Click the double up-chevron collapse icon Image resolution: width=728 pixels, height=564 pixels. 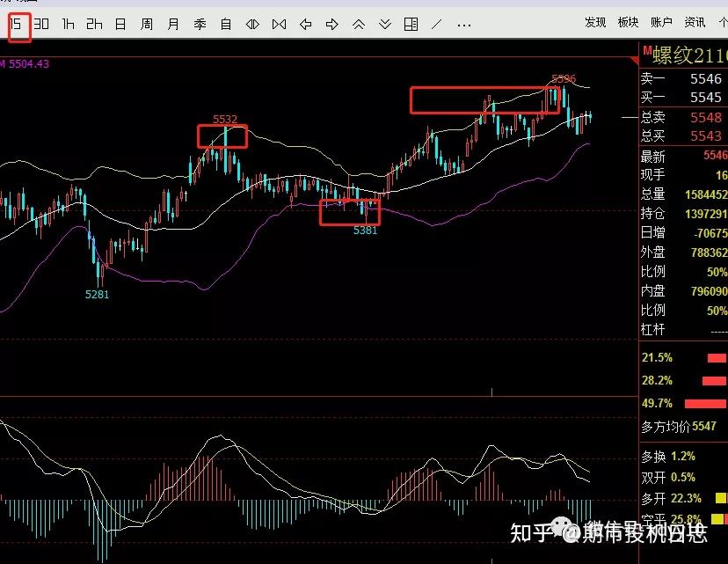coord(357,25)
